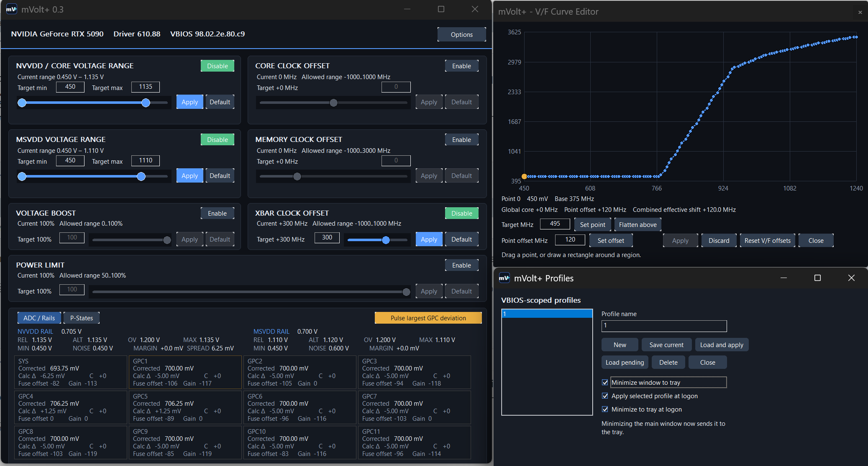Reset XBAR clock offset to Default
Screen dimensions: 868x466
click(462, 239)
